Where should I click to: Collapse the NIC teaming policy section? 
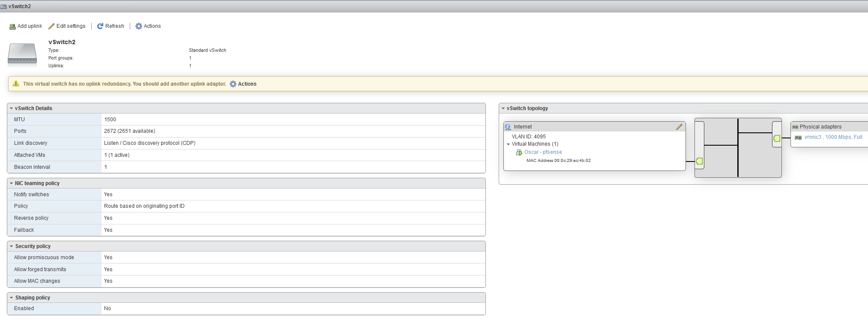12,183
